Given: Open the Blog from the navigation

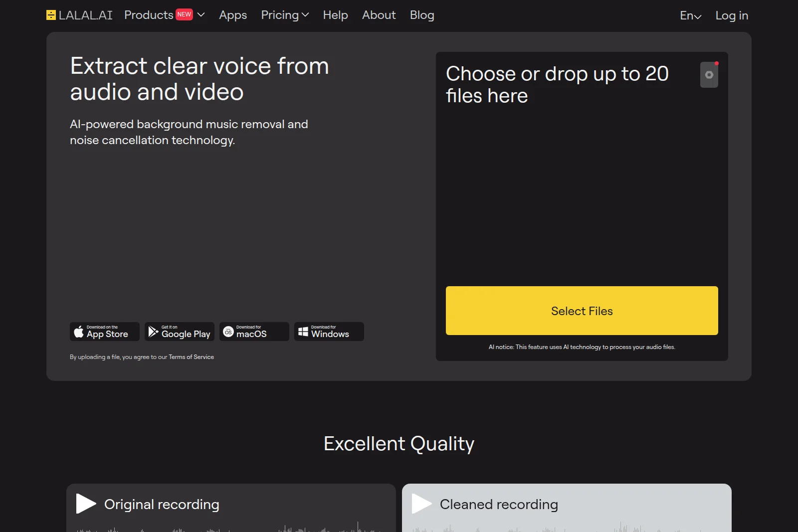Looking at the screenshot, I should pos(422,15).
